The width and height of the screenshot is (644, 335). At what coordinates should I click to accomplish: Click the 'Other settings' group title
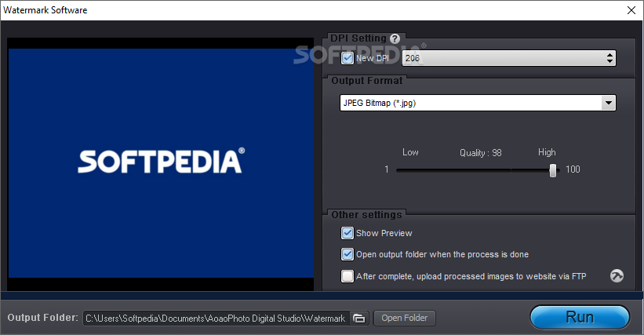pyautogui.click(x=366, y=215)
